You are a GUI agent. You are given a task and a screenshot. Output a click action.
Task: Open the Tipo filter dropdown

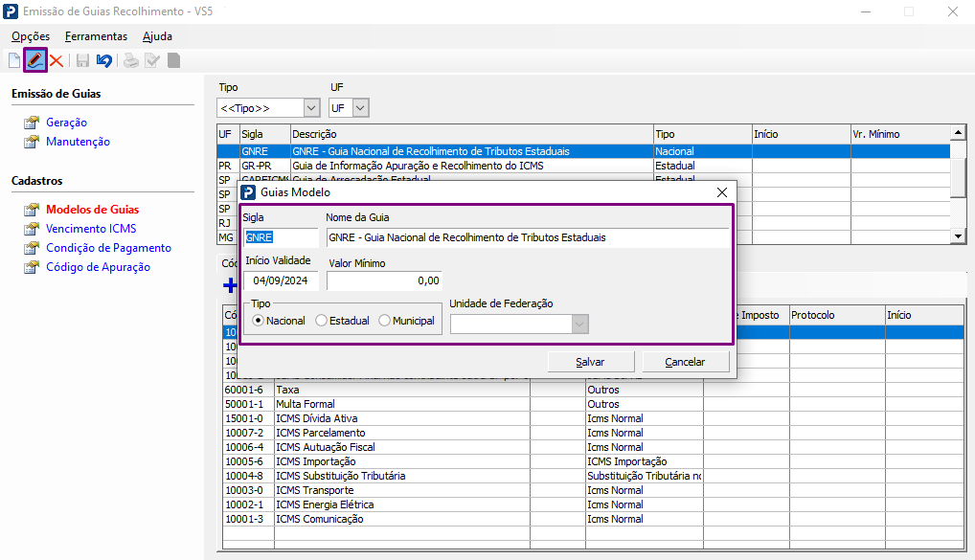pos(311,108)
